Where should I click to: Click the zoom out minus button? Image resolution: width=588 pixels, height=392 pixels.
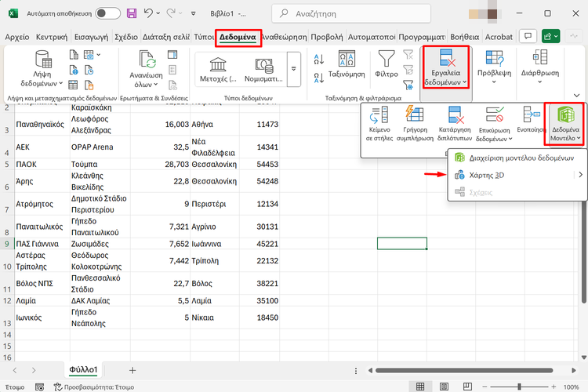(485, 387)
